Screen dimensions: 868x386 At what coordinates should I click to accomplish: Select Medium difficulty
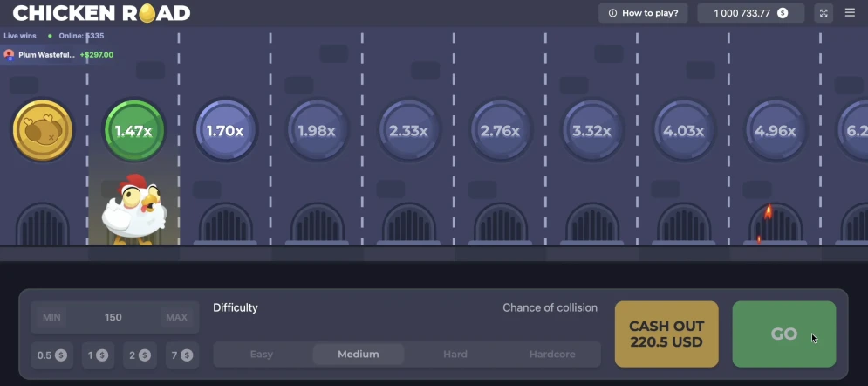[359, 355]
